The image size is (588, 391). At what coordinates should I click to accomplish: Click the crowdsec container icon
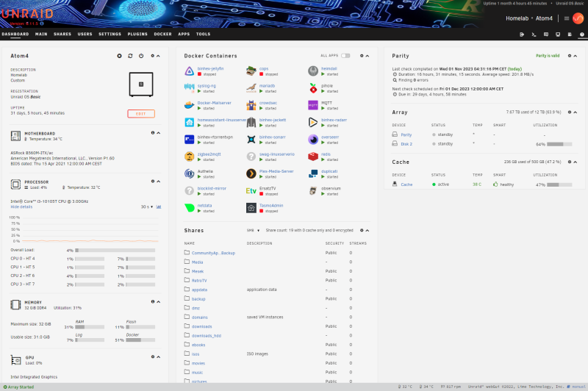click(251, 105)
